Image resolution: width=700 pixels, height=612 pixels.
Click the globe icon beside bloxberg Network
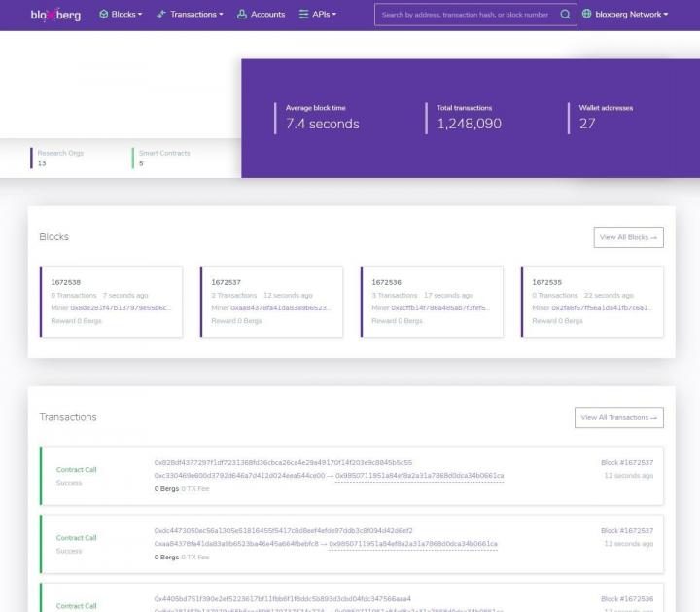click(x=586, y=15)
